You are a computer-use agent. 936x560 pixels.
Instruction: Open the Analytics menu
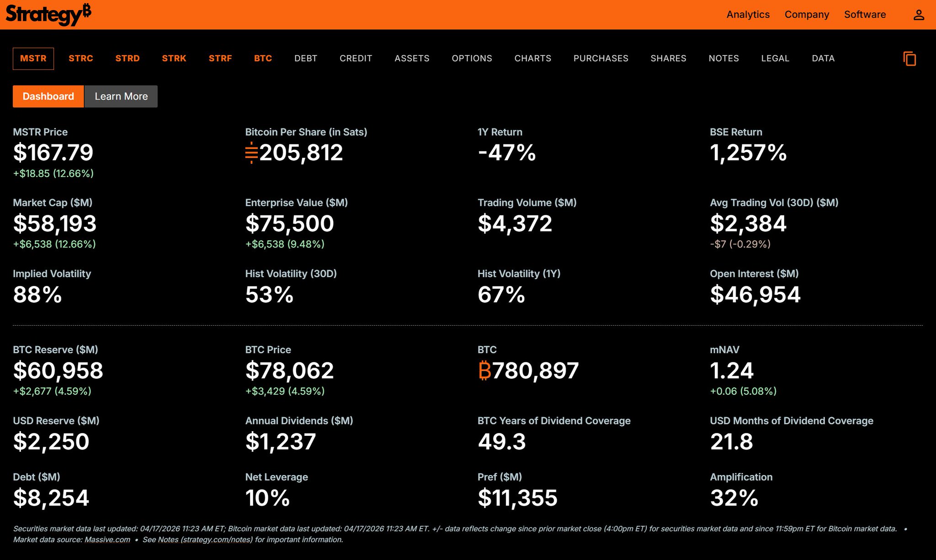click(748, 15)
